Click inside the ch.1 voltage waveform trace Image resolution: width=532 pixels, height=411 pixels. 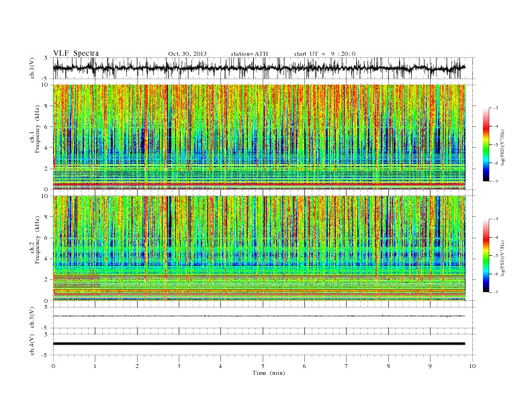tap(259, 68)
